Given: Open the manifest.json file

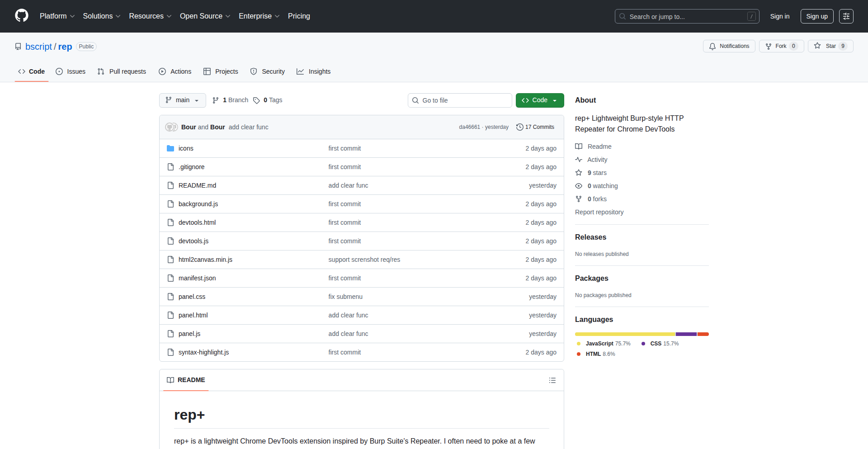Looking at the screenshot, I should tap(197, 278).
